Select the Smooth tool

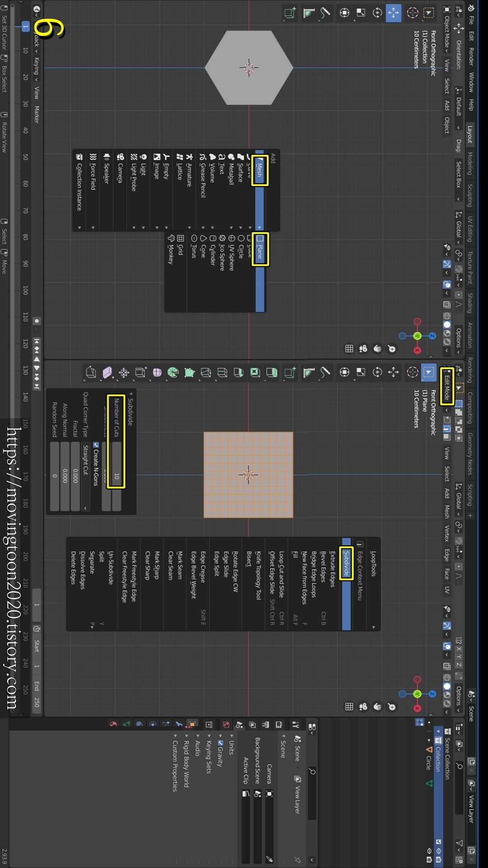tap(157, 372)
